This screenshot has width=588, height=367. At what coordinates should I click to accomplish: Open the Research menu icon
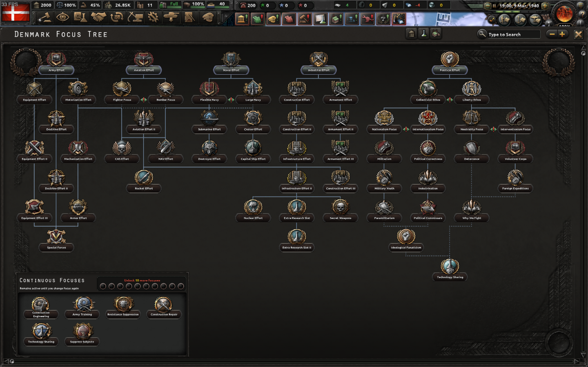[x=80, y=18]
